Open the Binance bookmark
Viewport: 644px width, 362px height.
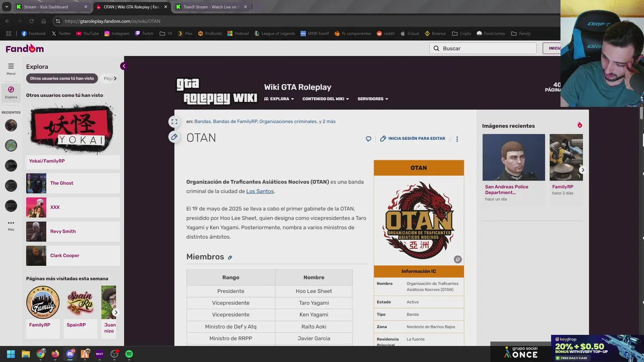pos(435,34)
